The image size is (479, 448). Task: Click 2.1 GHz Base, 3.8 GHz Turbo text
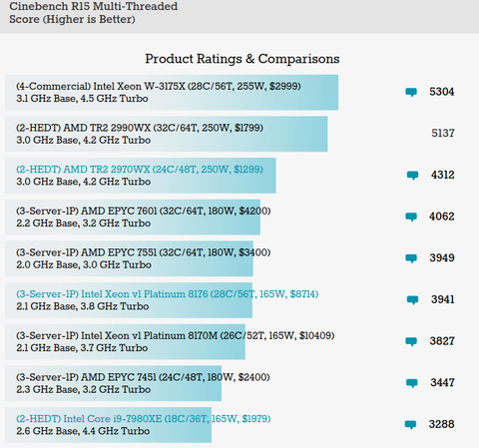[83, 306]
